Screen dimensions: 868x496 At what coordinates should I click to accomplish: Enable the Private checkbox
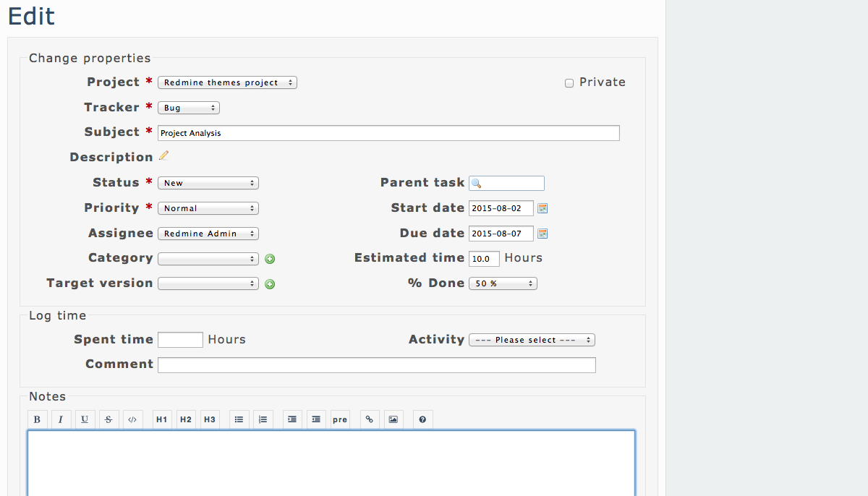tap(569, 83)
